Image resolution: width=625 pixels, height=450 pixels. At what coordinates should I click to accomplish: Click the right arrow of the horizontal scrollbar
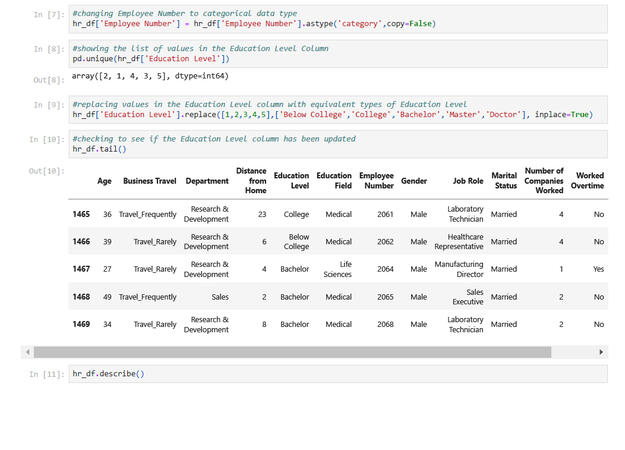[x=601, y=352]
